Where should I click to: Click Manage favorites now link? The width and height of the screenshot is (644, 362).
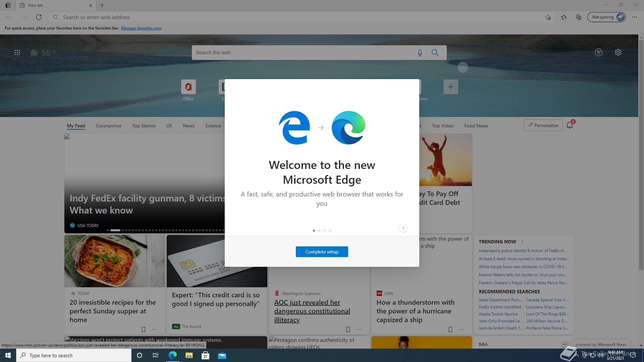pyautogui.click(x=141, y=28)
